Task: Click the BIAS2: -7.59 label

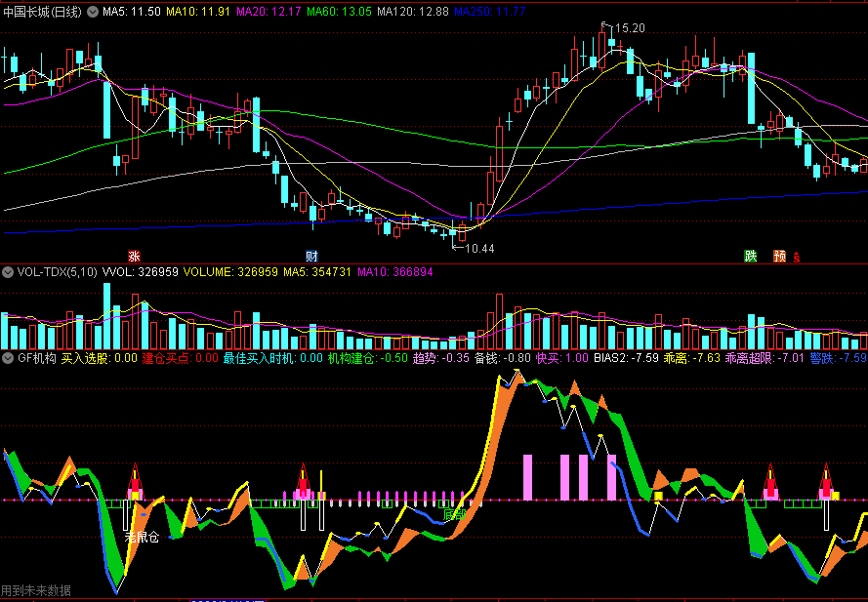Action: (626, 358)
